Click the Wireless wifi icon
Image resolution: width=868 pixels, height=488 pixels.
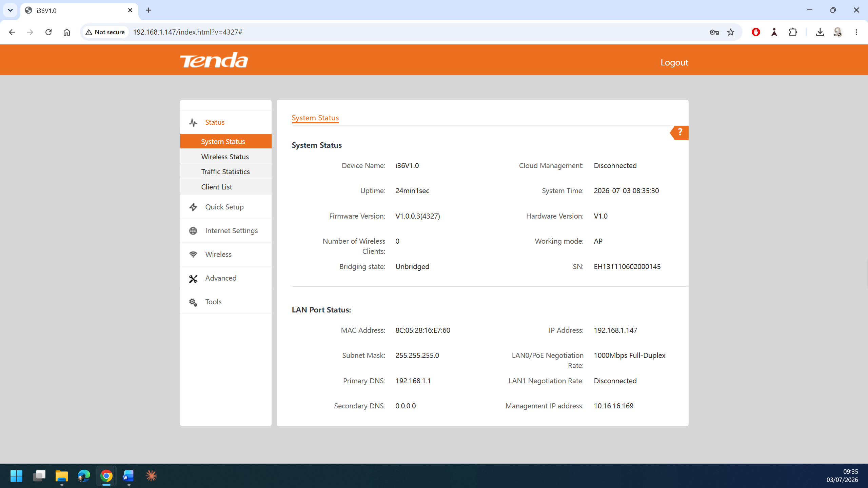click(x=193, y=255)
